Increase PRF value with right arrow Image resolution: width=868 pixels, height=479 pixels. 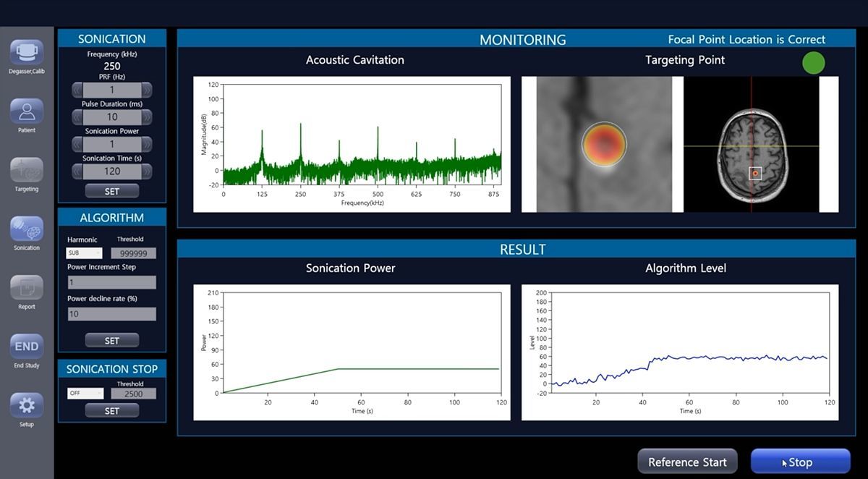147,90
